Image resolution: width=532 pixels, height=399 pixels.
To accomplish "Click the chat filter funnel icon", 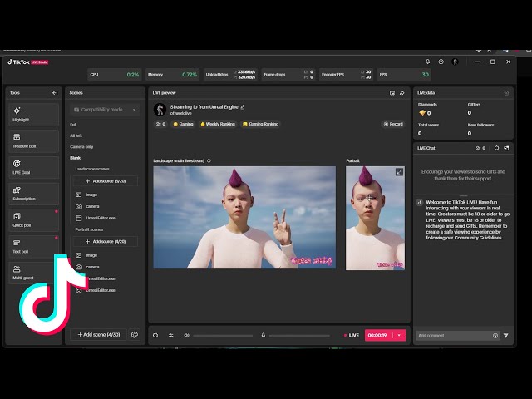I will pyautogui.click(x=506, y=336).
